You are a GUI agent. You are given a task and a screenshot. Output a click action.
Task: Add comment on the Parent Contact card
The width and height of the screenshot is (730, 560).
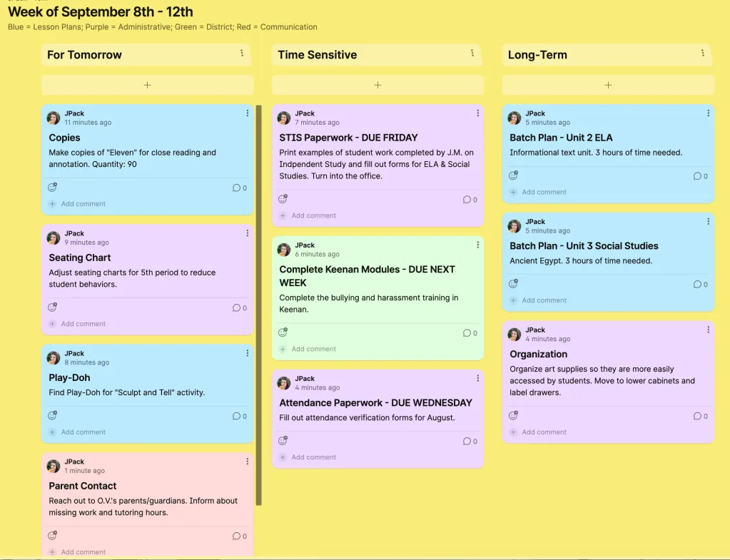pos(78,552)
